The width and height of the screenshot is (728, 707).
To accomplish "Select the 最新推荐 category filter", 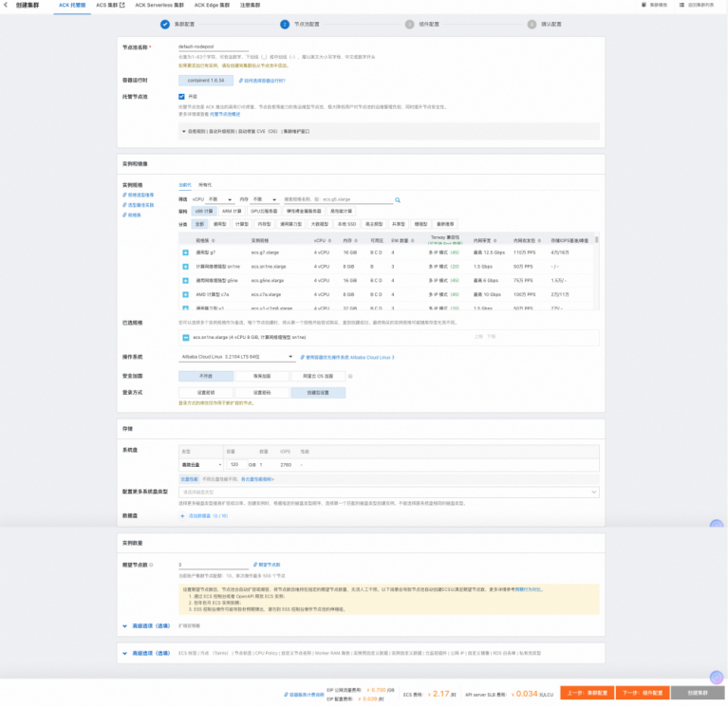I will (x=445, y=224).
